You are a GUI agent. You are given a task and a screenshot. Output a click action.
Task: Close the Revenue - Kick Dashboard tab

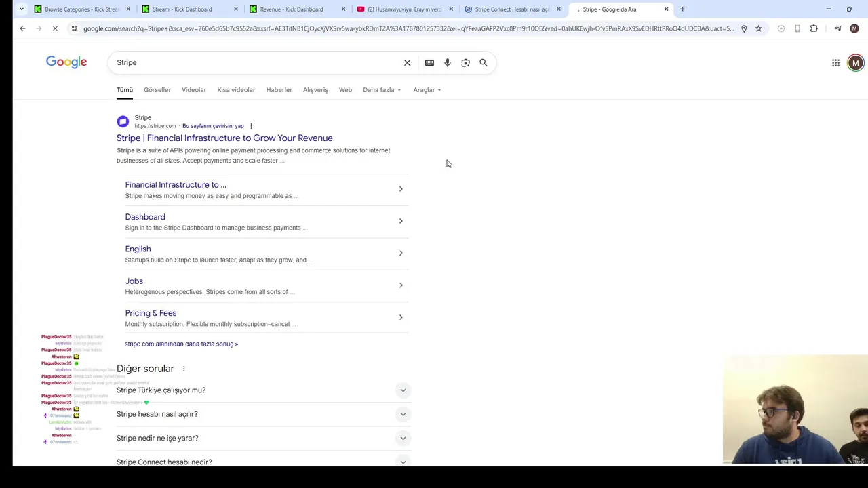tap(344, 9)
